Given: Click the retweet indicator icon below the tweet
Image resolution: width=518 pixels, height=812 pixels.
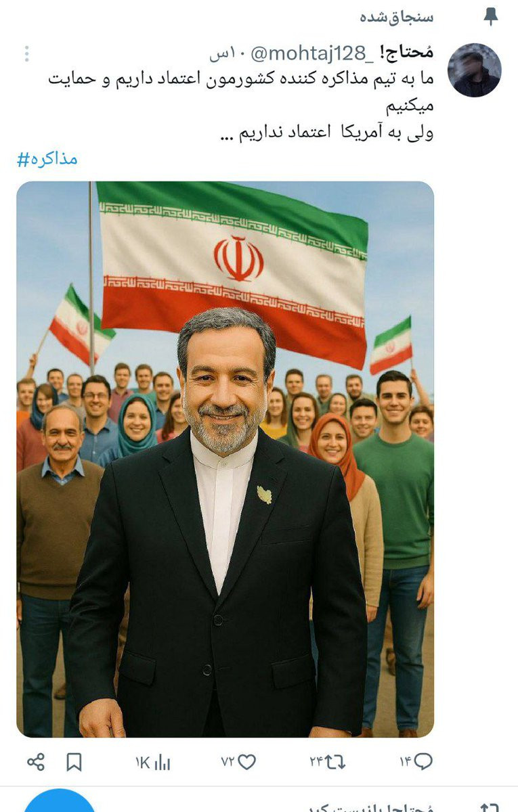Looking at the screenshot, I should coord(490,807).
